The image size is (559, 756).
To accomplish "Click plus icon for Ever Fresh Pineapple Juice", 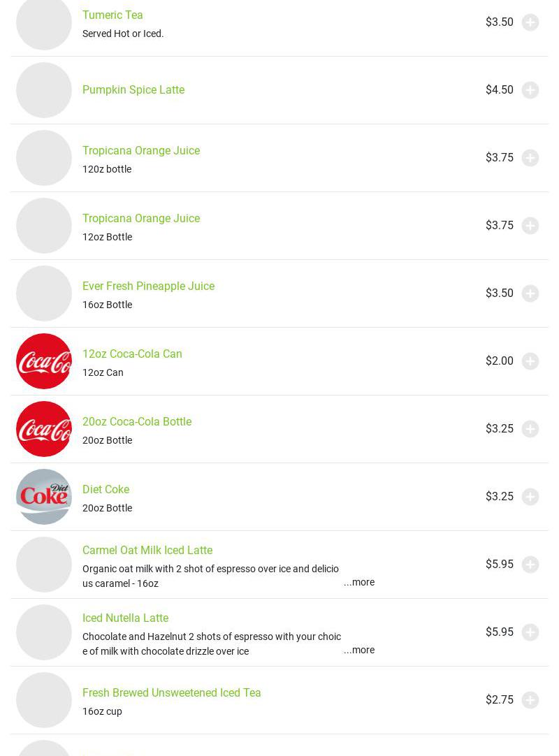I will pyautogui.click(x=530, y=293).
